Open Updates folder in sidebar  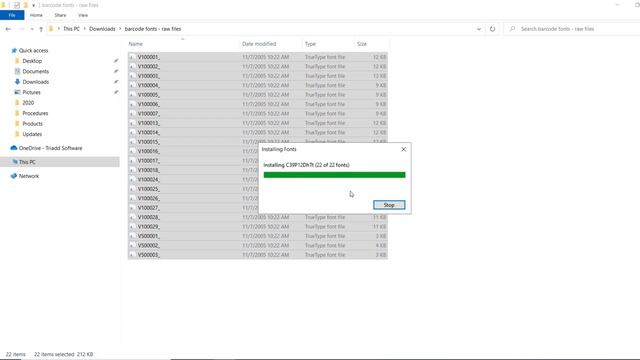[32, 134]
